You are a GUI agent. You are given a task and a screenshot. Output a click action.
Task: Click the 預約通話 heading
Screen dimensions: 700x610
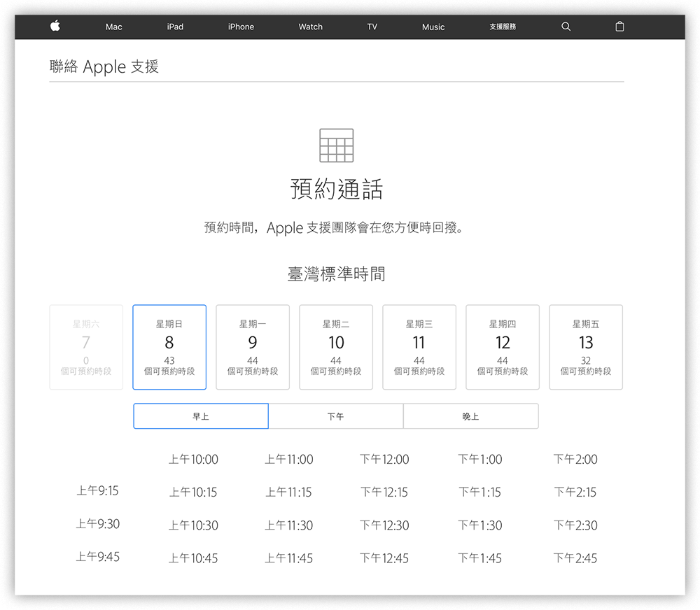click(336, 189)
